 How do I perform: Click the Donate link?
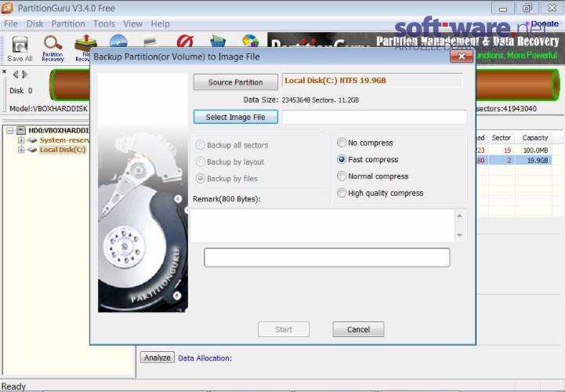pyautogui.click(x=545, y=24)
